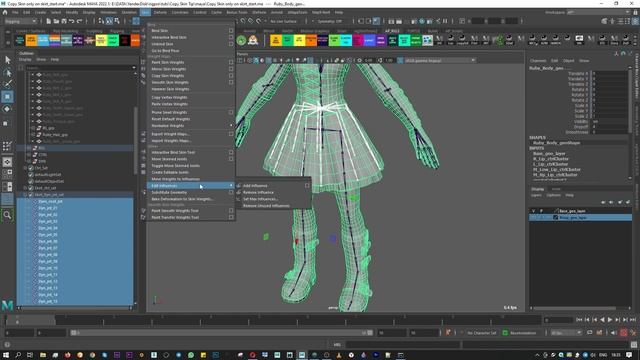Open the magnifier search icon in left toolbox
640x360 pixels.
tap(7, 215)
